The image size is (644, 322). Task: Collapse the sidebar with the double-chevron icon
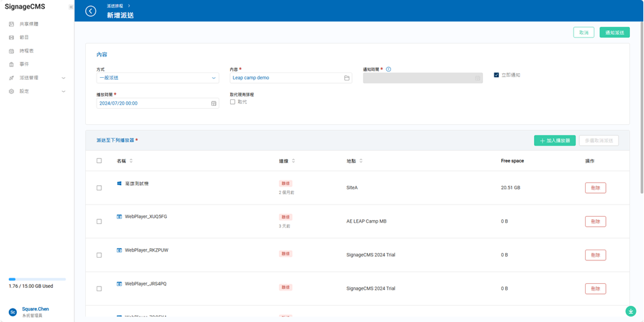71,7
